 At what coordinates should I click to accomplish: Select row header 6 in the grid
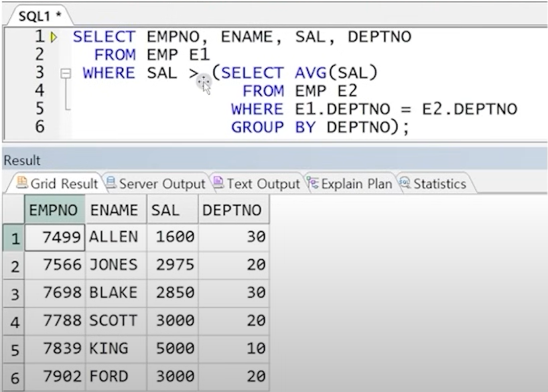13,378
